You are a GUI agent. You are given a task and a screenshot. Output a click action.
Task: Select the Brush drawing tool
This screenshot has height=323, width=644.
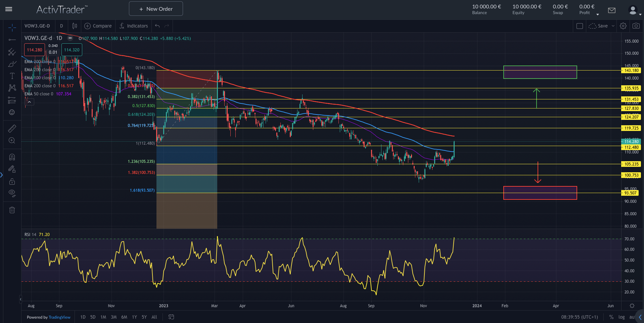point(12,64)
